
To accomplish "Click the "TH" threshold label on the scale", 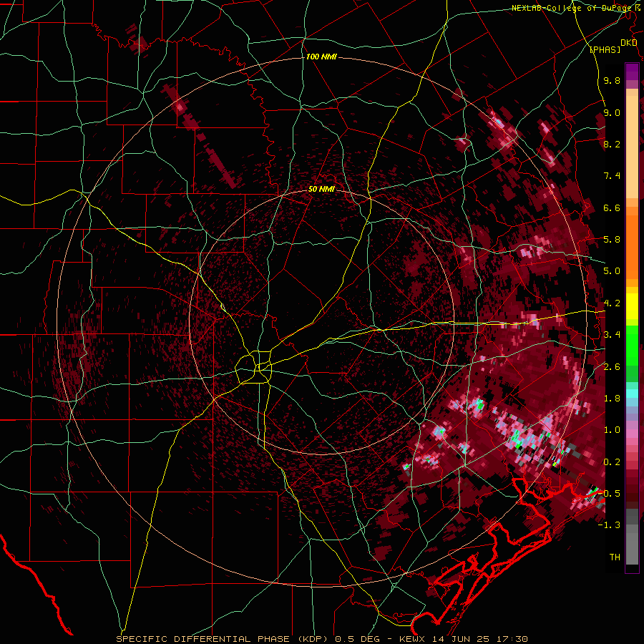I will [615, 557].
